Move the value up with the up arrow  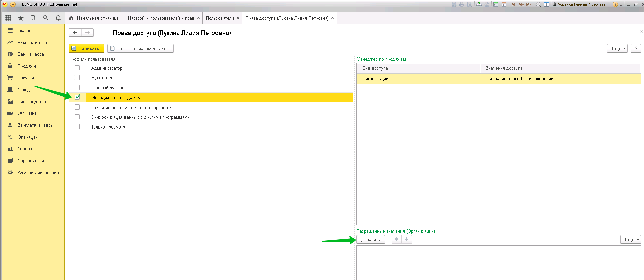coord(396,239)
